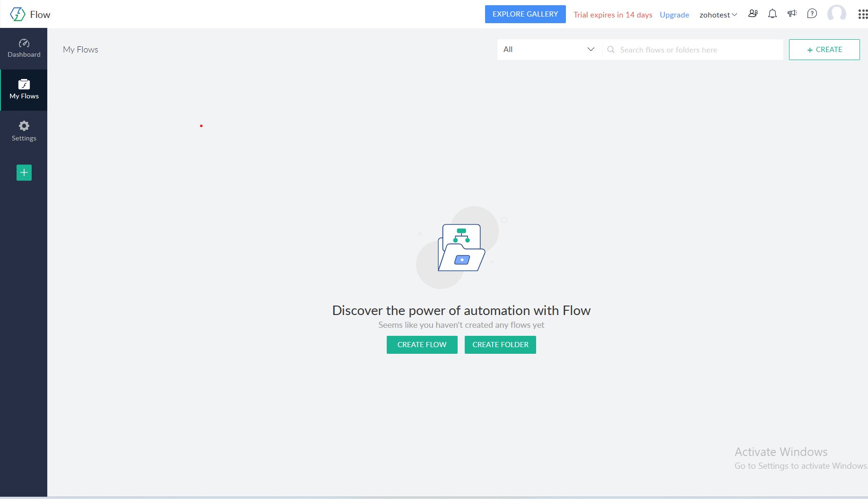The image size is (868, 499).
Task: Click the top-right Create button
Action: pos(824,50)
